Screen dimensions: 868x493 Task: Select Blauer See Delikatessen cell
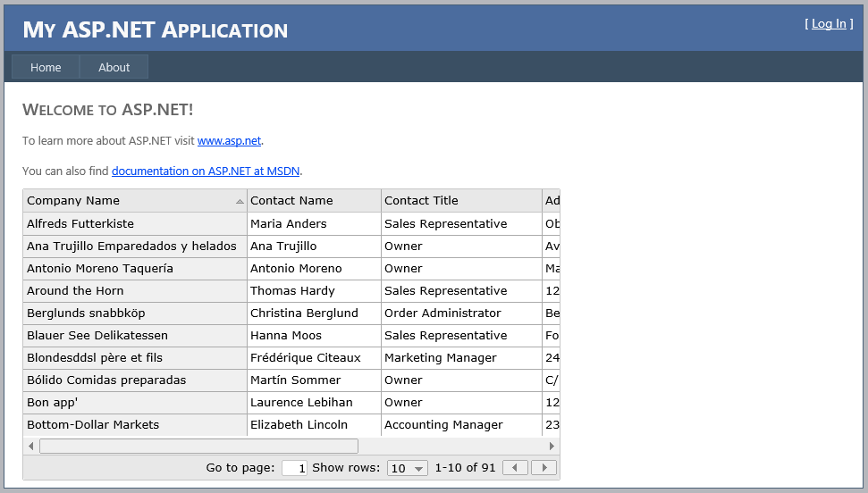(135, 335)
